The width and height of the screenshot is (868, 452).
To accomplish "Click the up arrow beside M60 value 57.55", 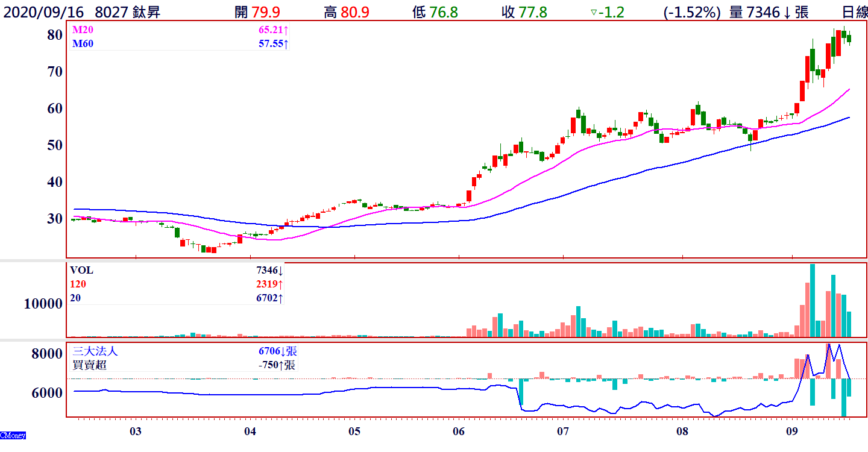I will 286,43.
